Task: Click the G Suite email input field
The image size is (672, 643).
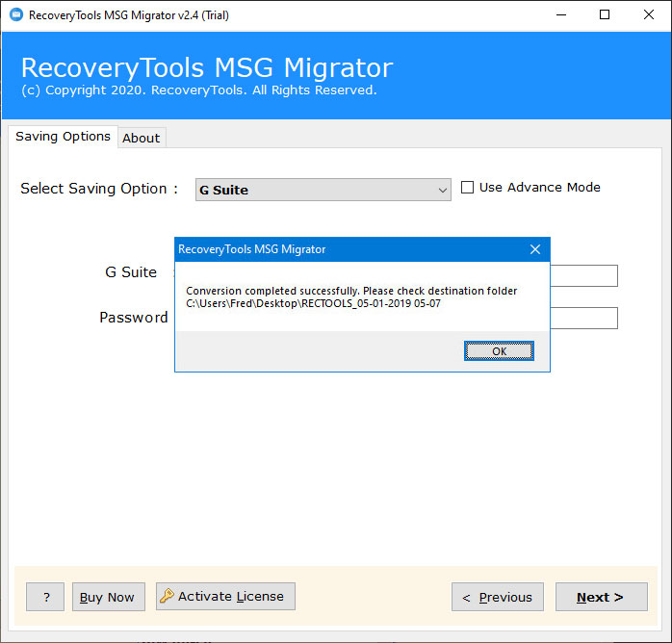Action: click(583, 275)
